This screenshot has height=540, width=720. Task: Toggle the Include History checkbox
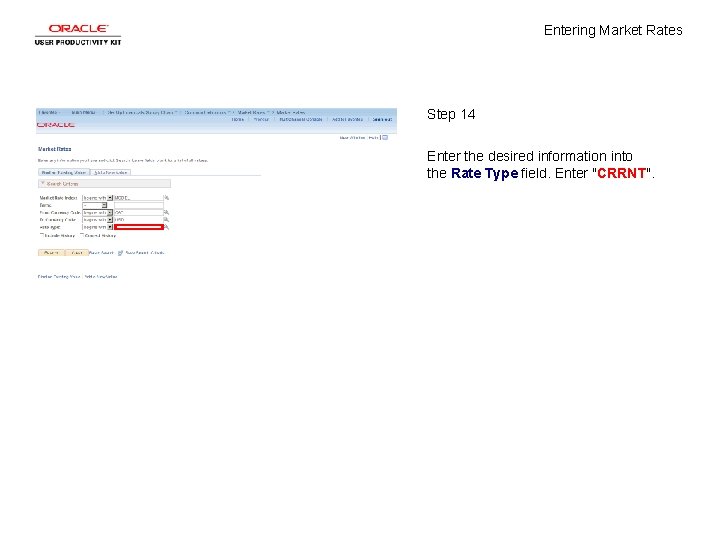42,235
